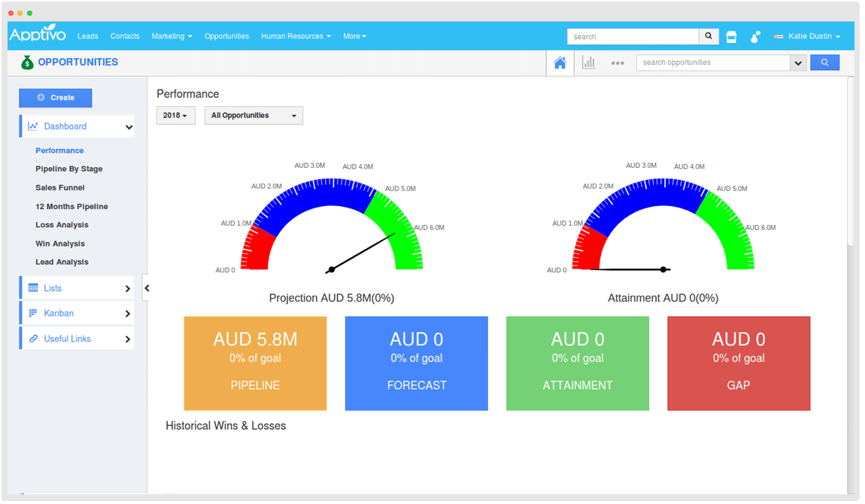Open the Human Resources menu
This screenshot has width=865, height=504.
coord(295,35)
